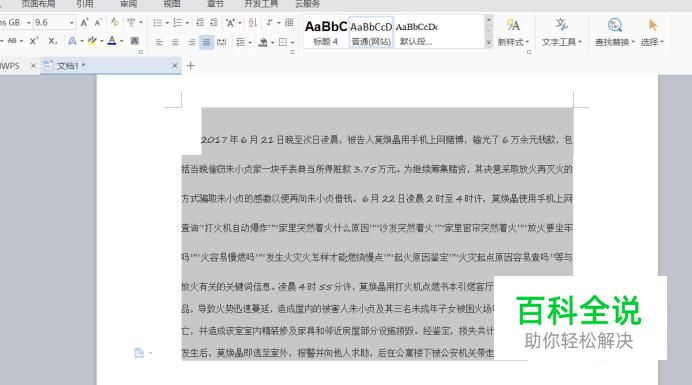The width and height of the screenshot is (692, 385).
Task: Open the phonetic guide tool
Action: pyautogui.click(x=131, y=22)
